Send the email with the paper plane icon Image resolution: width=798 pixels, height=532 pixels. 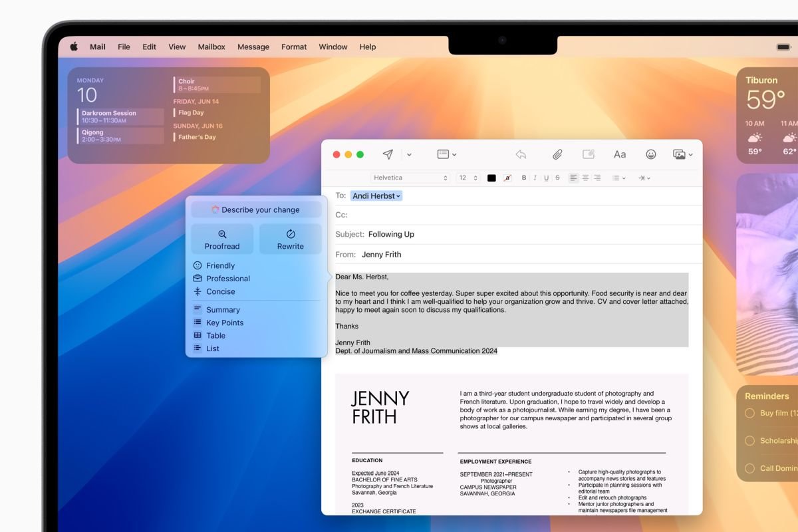pos(388,154)
